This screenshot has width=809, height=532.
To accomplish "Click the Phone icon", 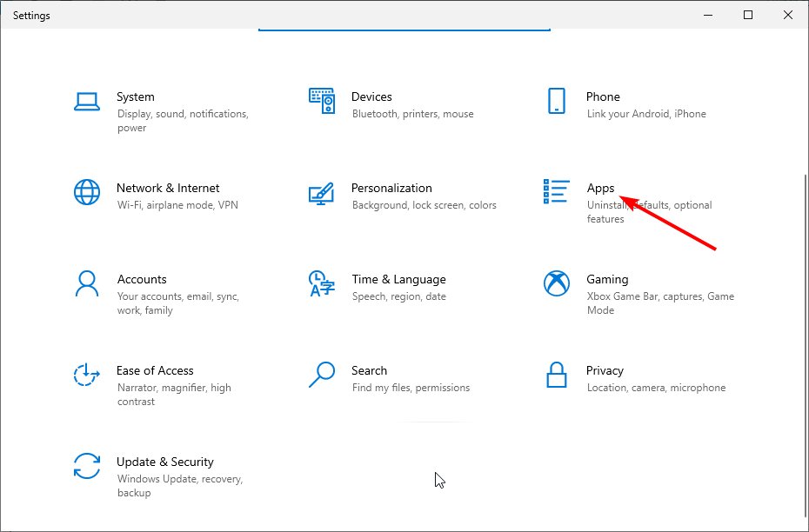I will [x=556, y=101].
